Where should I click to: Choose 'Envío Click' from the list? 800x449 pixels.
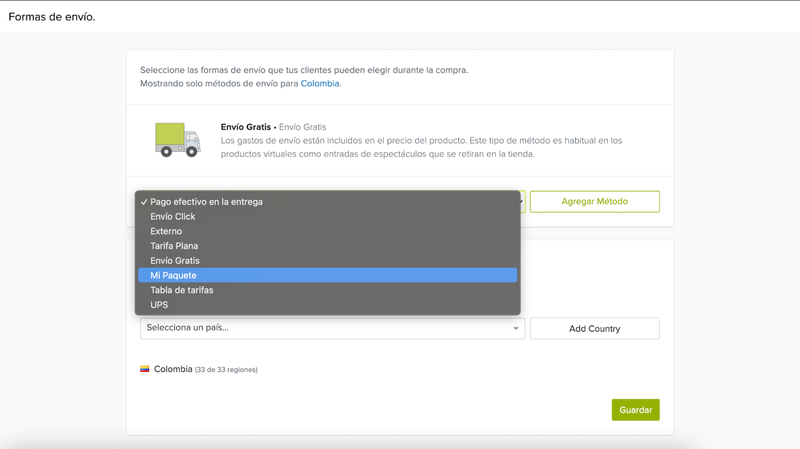[x=173, y=217]
